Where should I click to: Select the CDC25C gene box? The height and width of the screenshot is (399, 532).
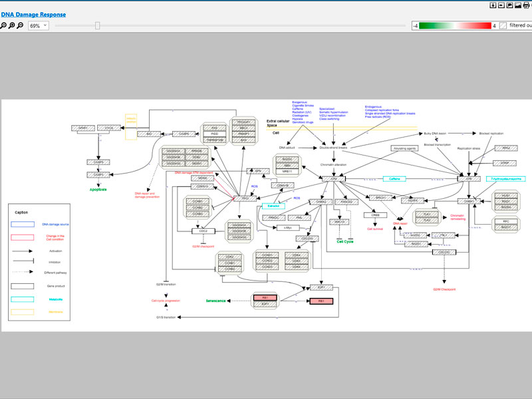pos(444,252)
